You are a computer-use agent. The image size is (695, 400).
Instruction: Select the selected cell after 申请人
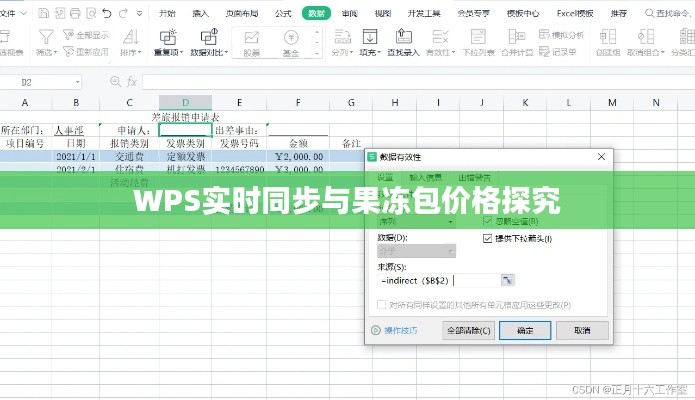click(x=185, y=130)
